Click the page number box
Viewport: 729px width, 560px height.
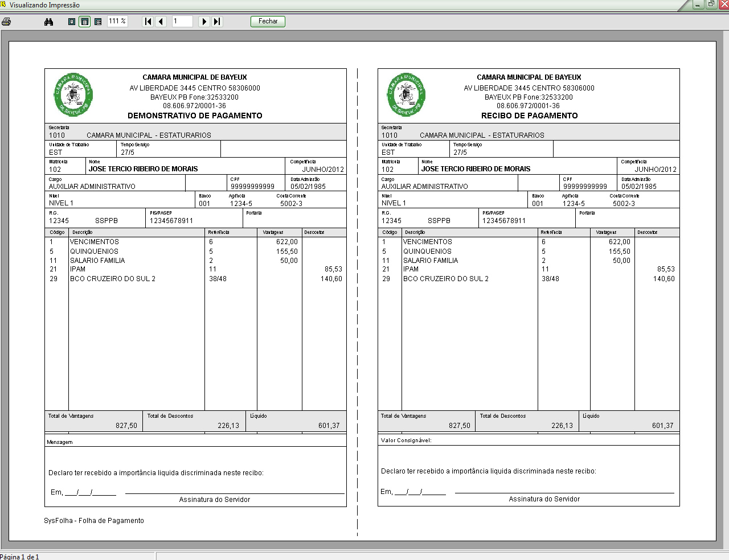pyautogui.click(x=182, y=22)
